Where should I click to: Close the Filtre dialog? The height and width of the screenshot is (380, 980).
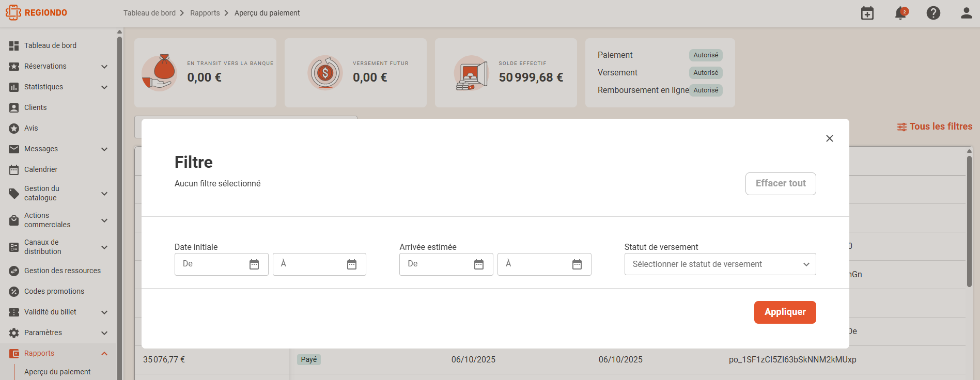pos(830,138)
